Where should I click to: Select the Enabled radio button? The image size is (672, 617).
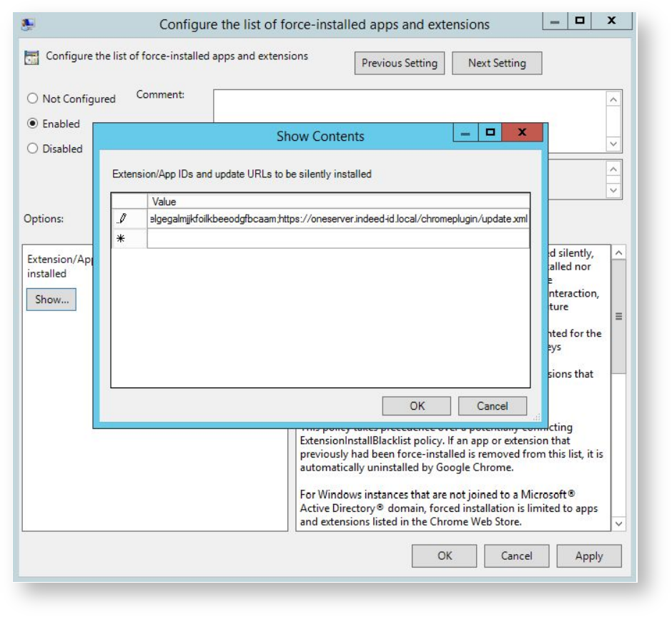tap(32, 124)
